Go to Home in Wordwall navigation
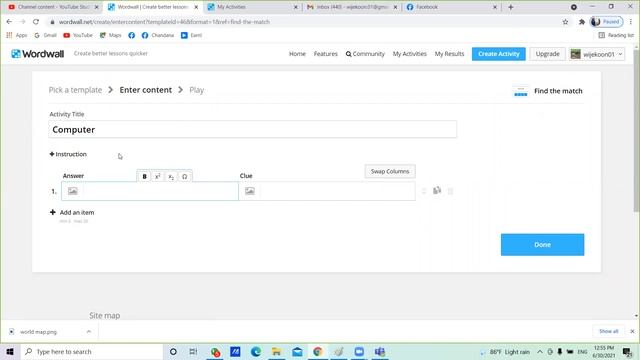The image size is (640, 360). (297, 54)
